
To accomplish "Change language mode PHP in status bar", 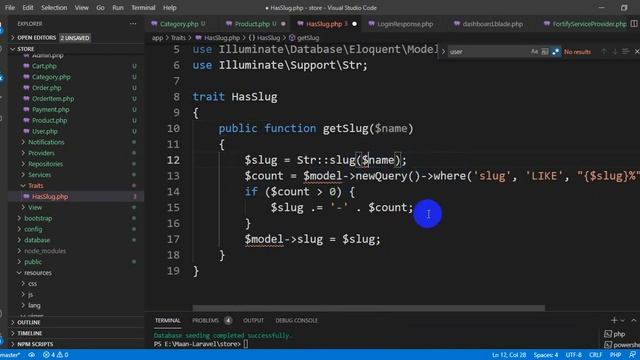I will 615,355.
